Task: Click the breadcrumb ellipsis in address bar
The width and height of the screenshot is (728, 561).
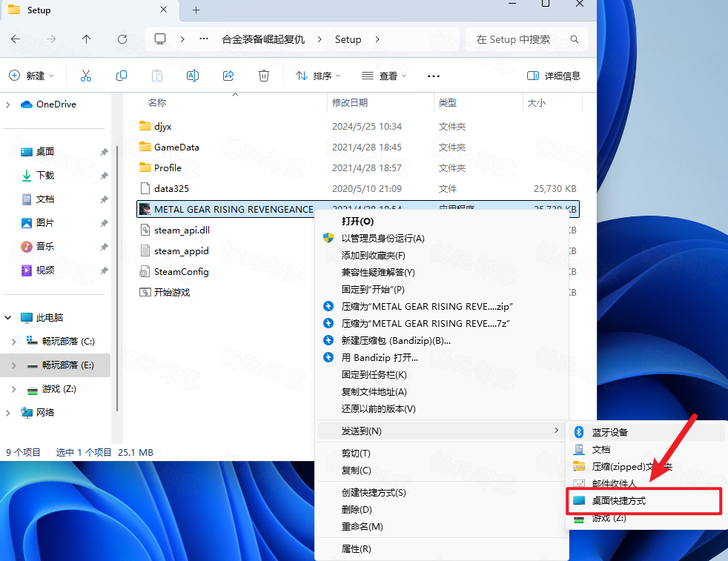Action: [x=204, y=39]
